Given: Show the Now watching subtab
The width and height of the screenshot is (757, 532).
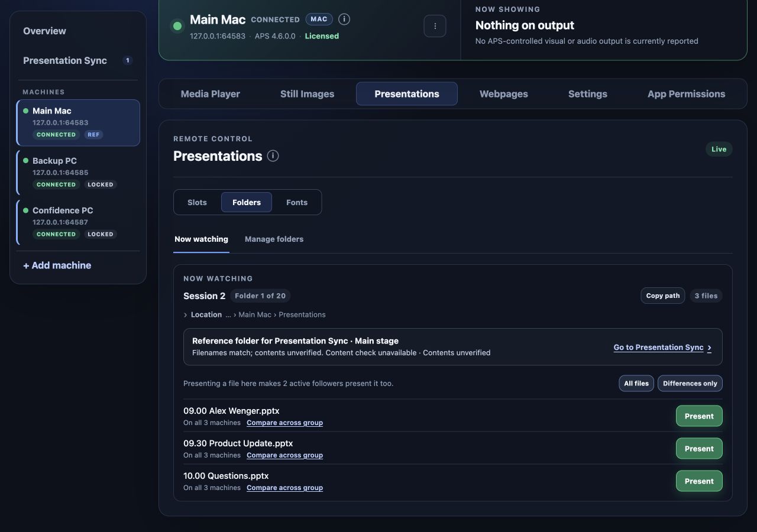Looking at the screenshot, I should point(201,239).
